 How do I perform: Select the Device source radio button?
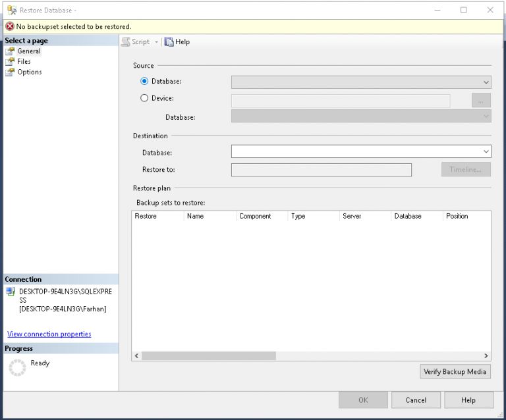(144, 98)
